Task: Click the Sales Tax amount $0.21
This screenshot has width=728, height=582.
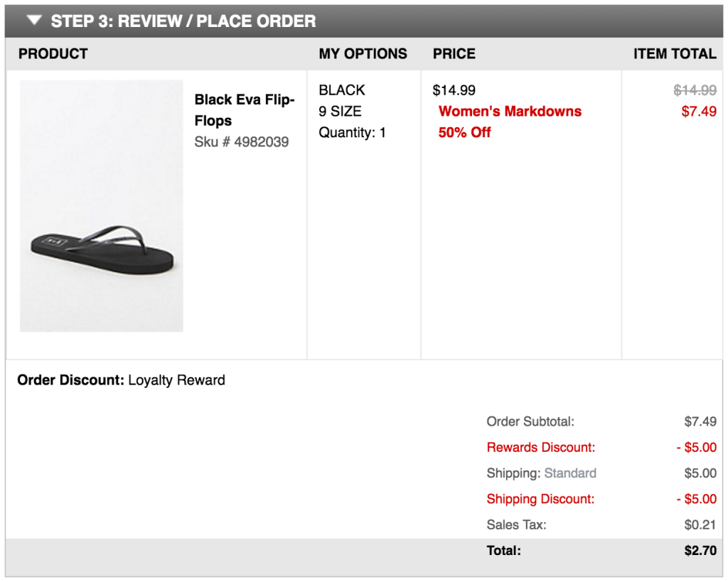Action: 700,525
